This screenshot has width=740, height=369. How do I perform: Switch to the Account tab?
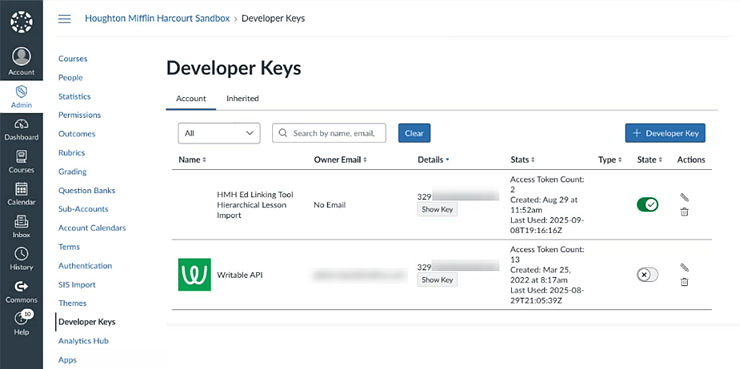point(191,99)
